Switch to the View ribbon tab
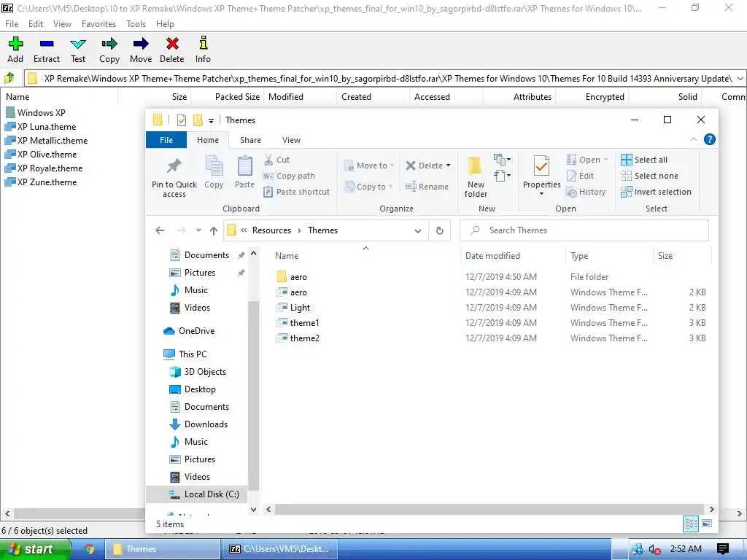This screenshot has height=560, width=747. click(291, 140)
